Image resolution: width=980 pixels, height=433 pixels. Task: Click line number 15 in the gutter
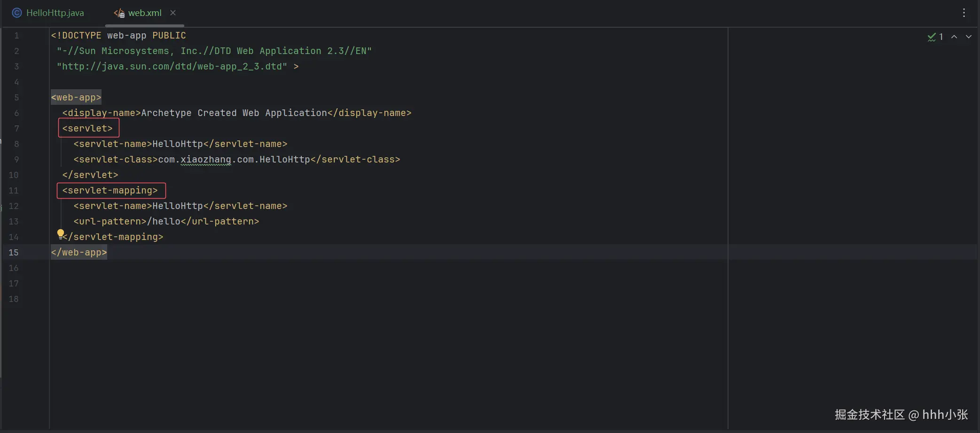(x=14, y=253)
